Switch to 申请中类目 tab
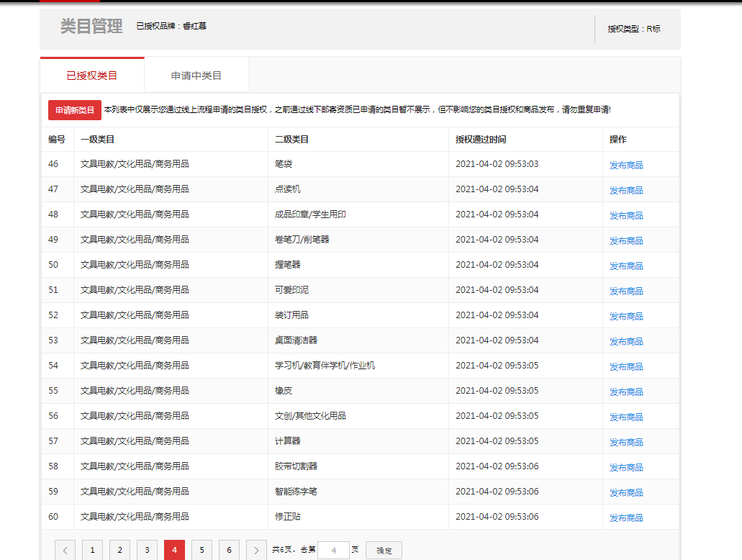Viewport: 742px width, 560px height. click(196, 76)
